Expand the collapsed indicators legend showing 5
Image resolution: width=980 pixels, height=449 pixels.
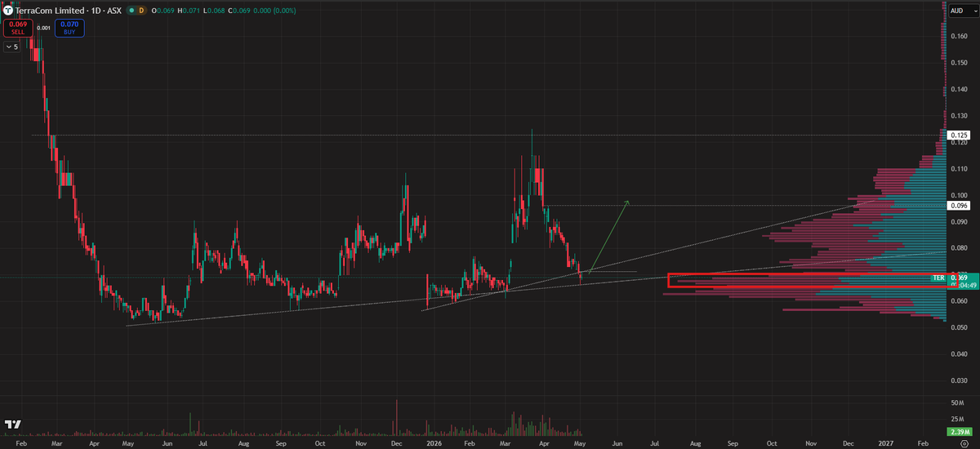click(x=12, y=47)
